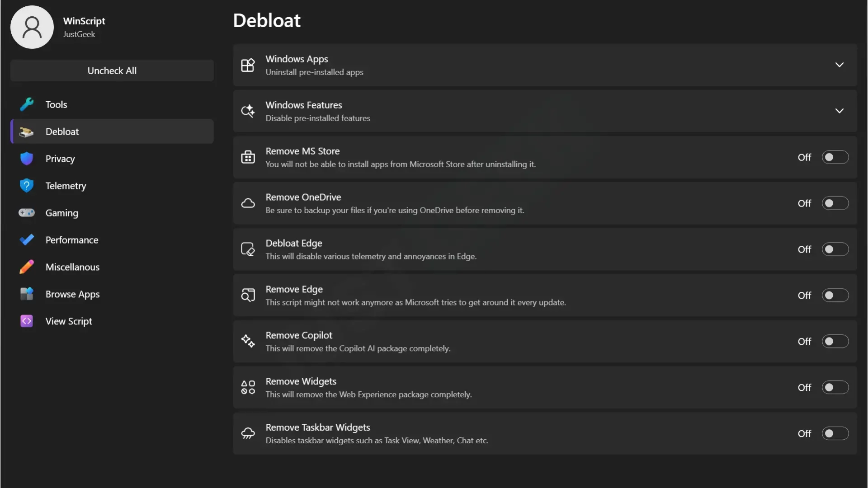Click the Uncheck All button
The width and height of the screenshot is (868, 488).
(112, 70)
